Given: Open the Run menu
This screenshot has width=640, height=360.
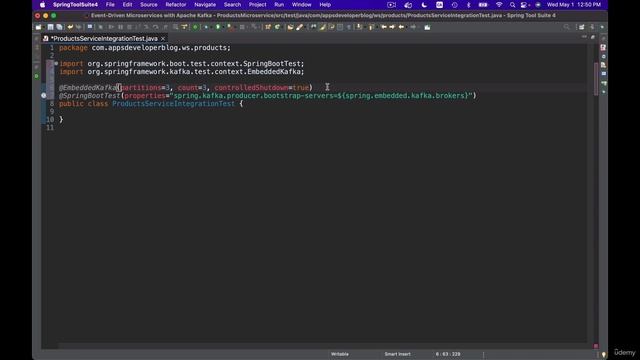Looking at the screenshot, I should pyautogui.click(x=279, y=5).
